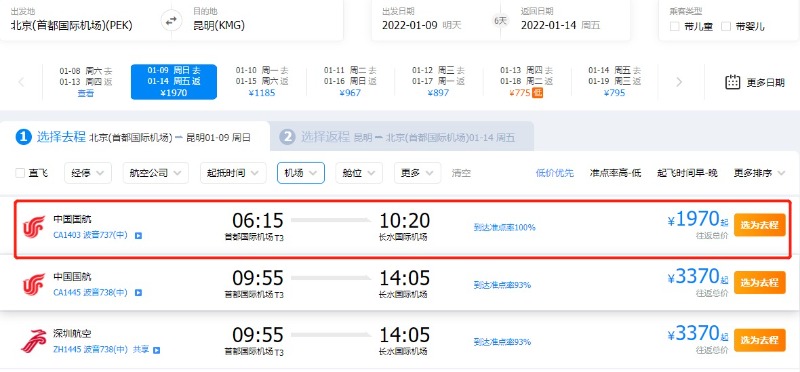Expand the 起抵时间 filter dropdown

[233, 173]
